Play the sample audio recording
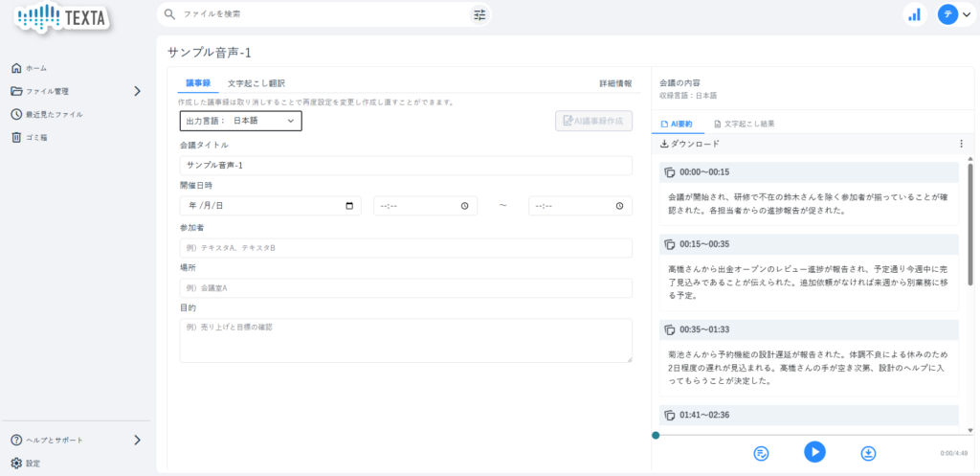Image resolution: width=980 pixels, height=476 pixels. pyautogui.click(x=814, y=451)
